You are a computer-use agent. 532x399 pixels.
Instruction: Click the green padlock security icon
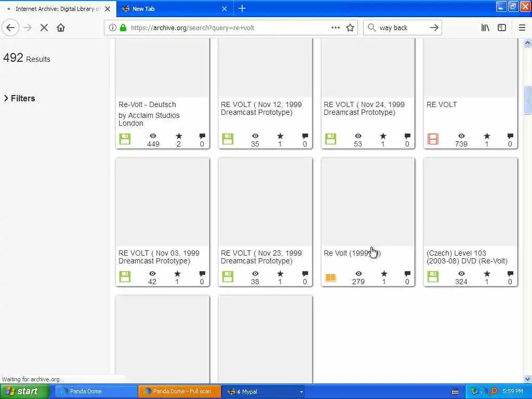(x=123, y=28)
